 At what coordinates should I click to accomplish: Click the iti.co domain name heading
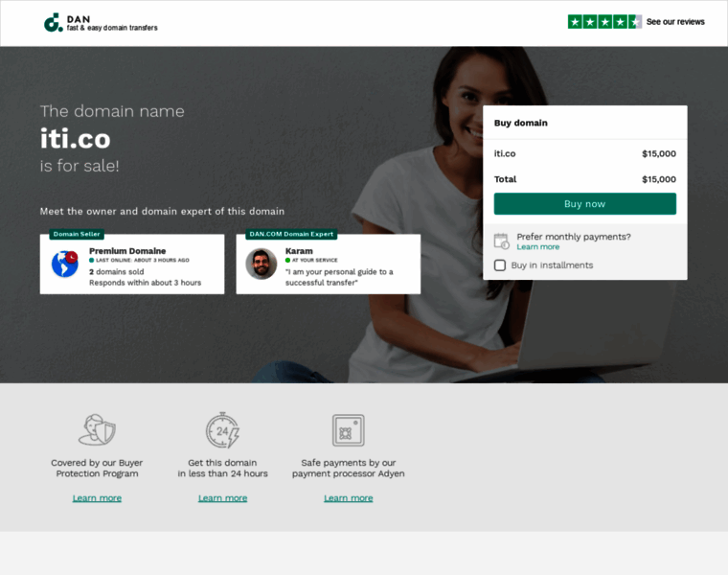(76, 139)
